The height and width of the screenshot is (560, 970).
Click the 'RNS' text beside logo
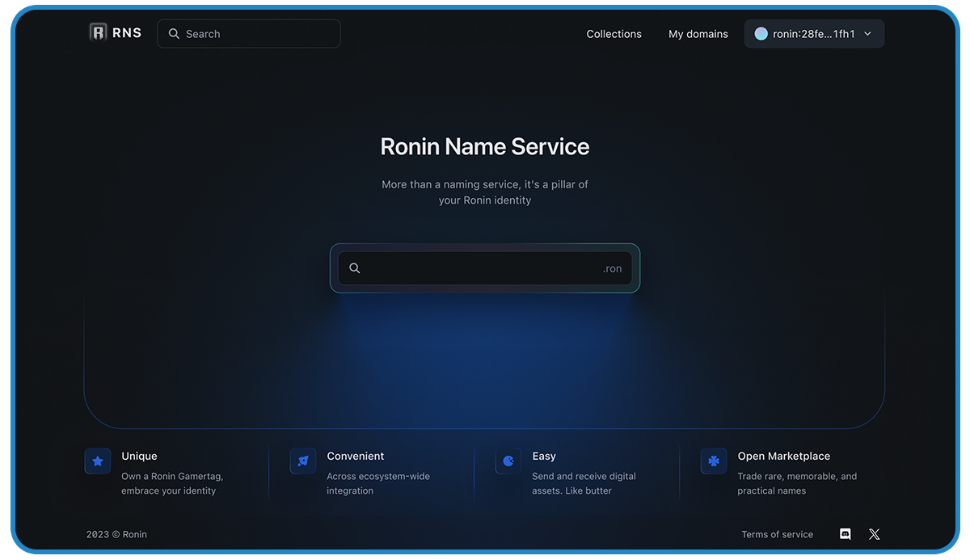[x=127, y=33]
